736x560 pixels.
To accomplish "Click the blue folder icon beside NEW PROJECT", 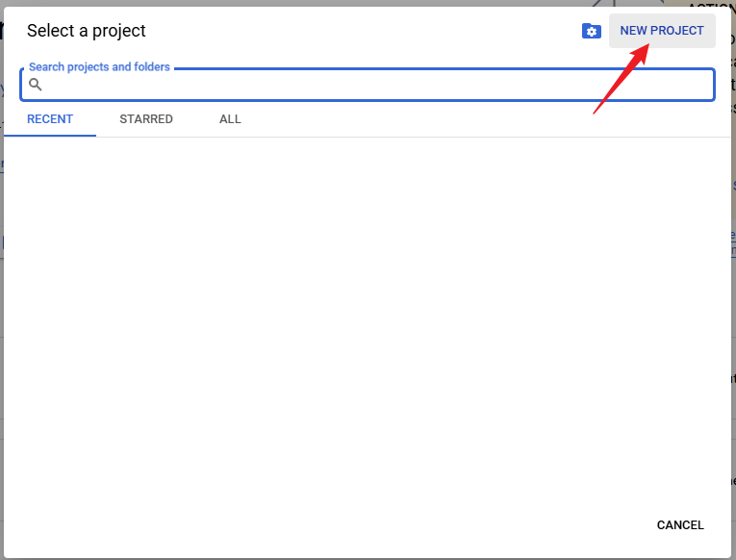I will (x=591, y=31).
